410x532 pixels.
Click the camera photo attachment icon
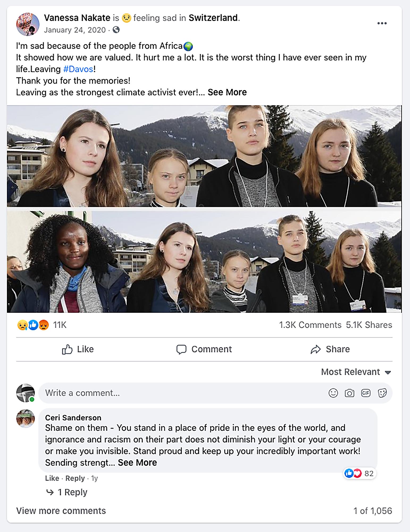click(x=349, y=393)
